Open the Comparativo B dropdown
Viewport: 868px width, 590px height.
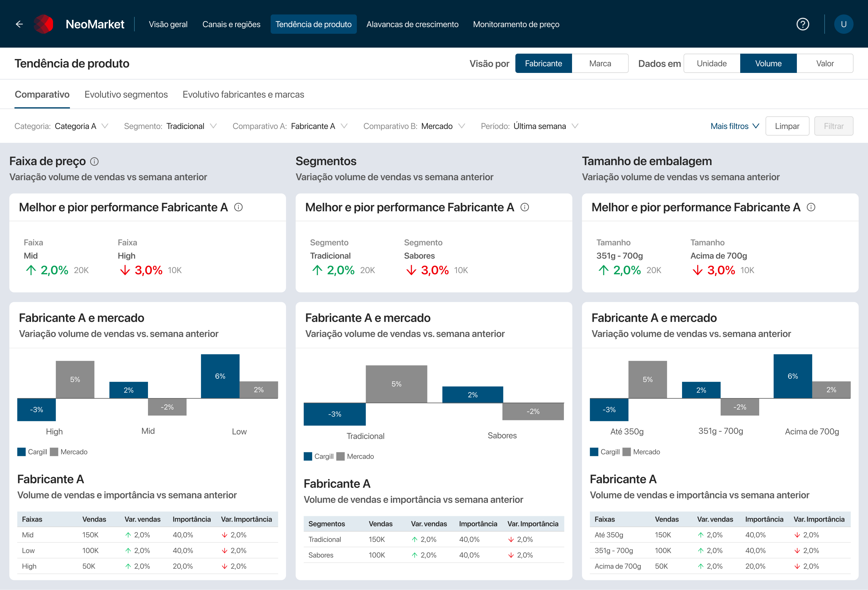414,126
